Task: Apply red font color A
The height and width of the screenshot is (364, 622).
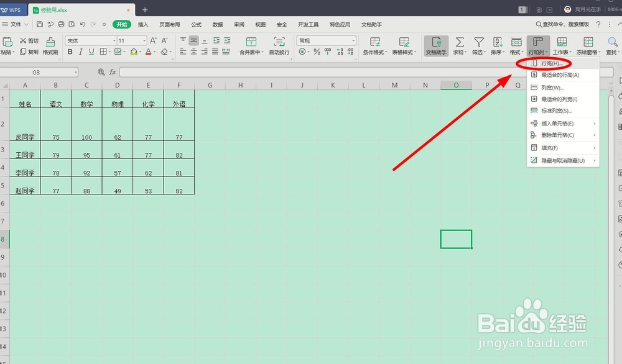Action: [149, 52]
